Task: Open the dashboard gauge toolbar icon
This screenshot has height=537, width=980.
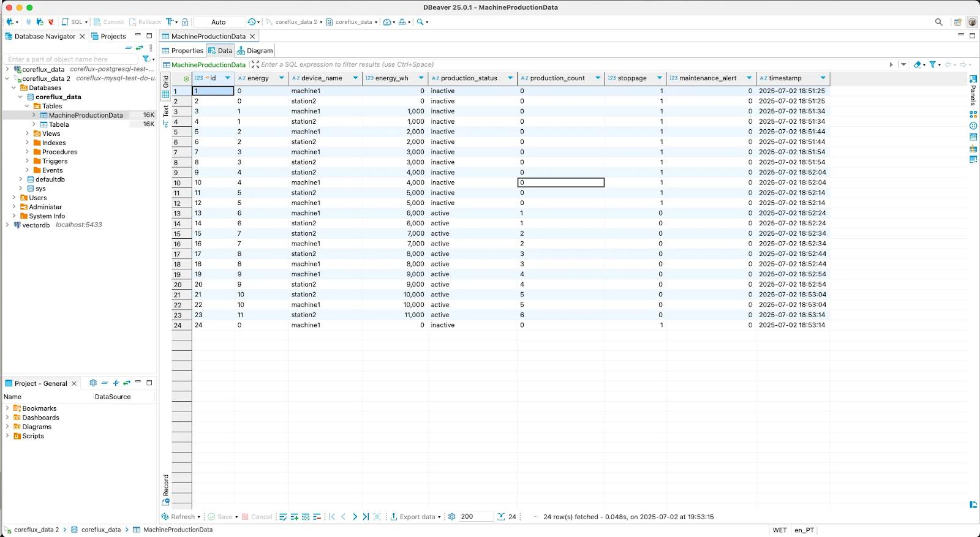Action: [x=387, y=22]
